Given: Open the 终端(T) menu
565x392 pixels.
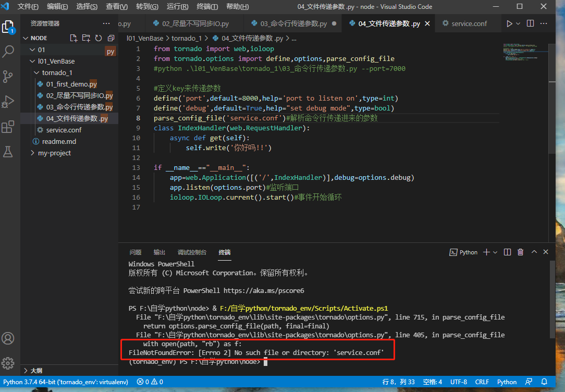Looking at the screenshot, I should point(207,6).
